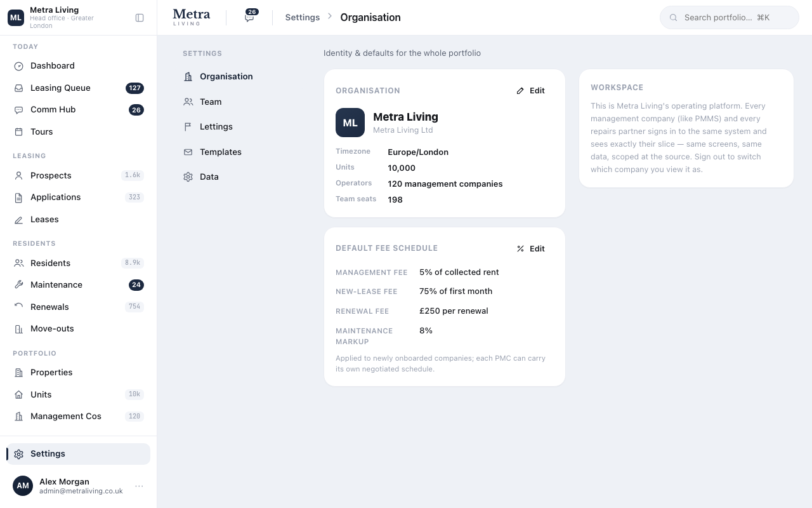The image size is (812, 508).
Task: Click the Dashboard gauge icon
Action: point(18,66)
